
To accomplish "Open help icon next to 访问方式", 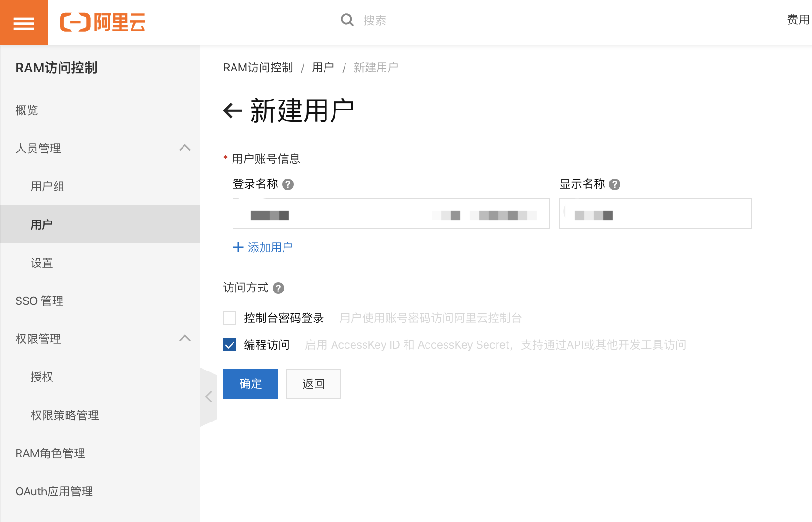I will [x=278, y=288].
